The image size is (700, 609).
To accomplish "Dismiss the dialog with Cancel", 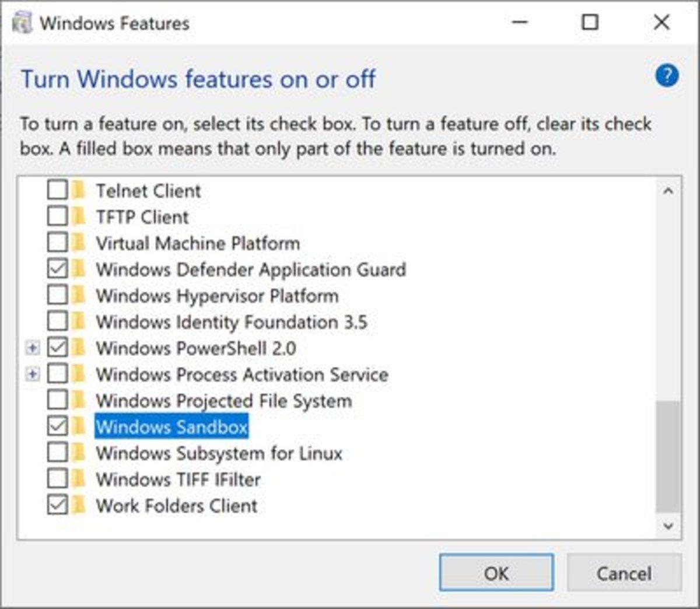I will [x=623, y=573].
